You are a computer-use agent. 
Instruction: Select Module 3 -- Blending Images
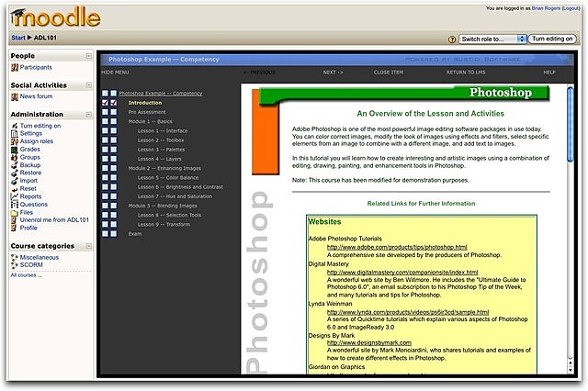point(163,206)
